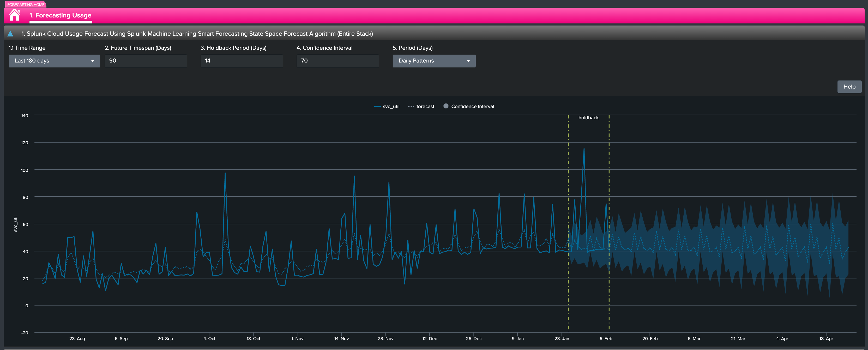Open the Period Daily Patterns dropdown
This screenshot has width=868, height=350.
[x=434, y=61]
